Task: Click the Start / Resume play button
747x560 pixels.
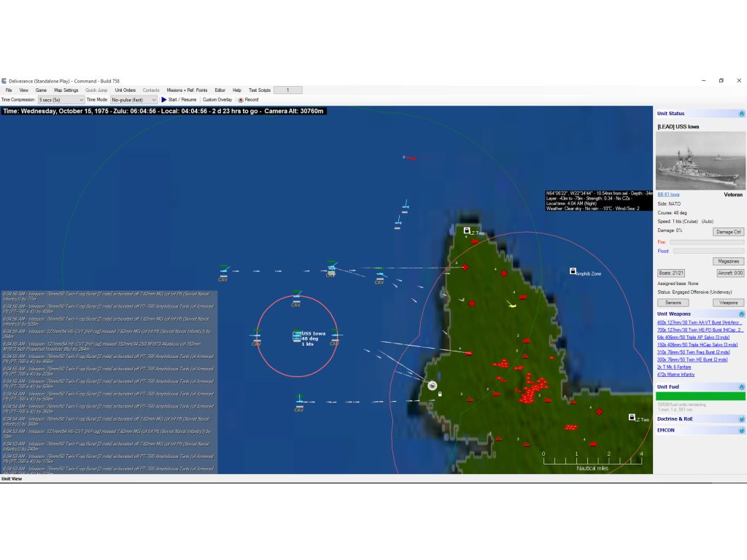Action: click(179, 100)
